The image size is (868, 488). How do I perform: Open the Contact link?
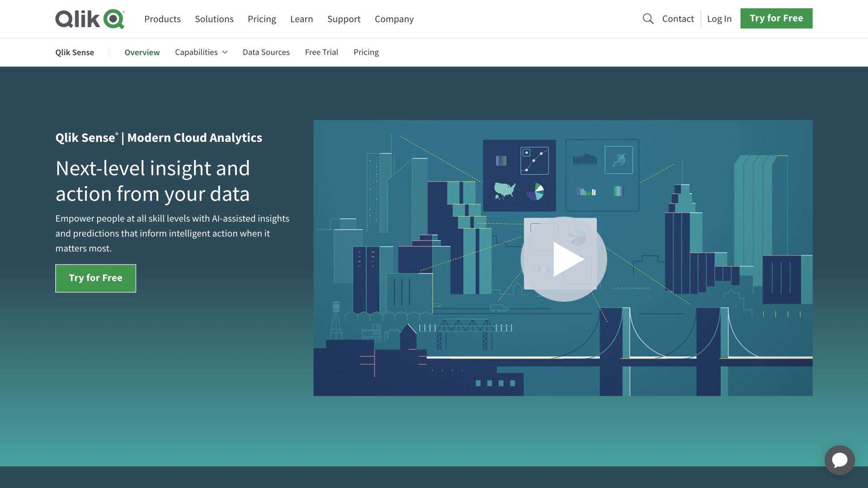pyautogui.click(x=678, y=19)
